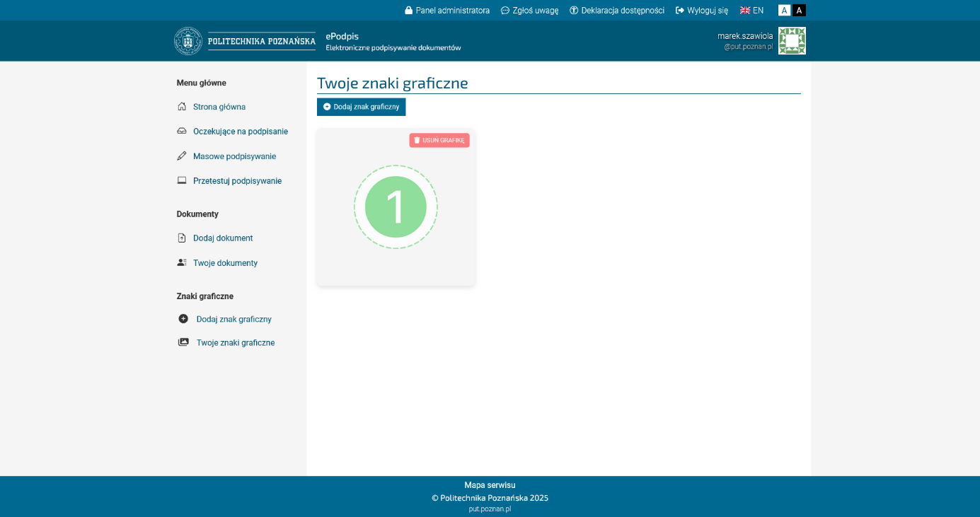The image size is (980, 517).
Task: Switch to the white normal-contrast A mode
Action: 784,11
